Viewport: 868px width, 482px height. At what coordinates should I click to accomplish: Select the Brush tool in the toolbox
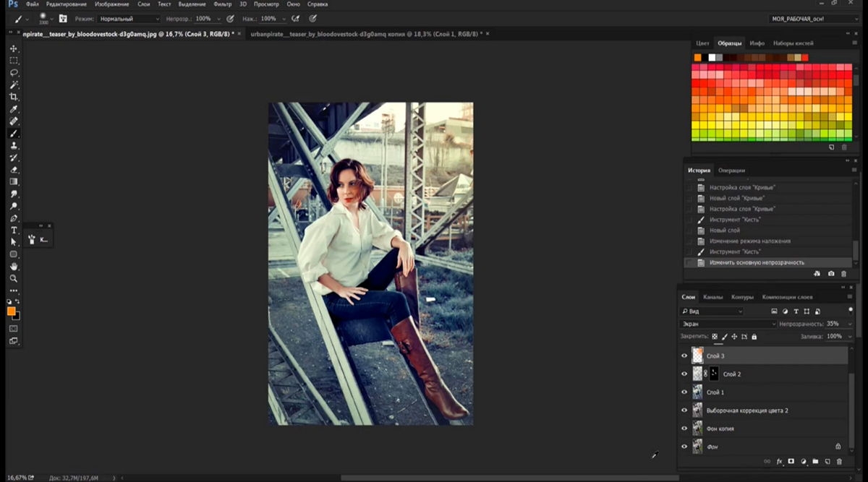click(14, 134)
